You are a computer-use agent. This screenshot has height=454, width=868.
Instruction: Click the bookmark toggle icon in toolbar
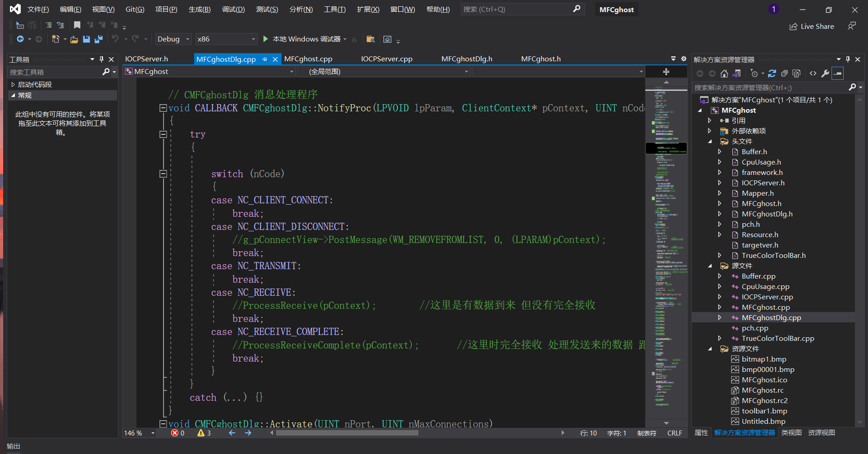pos(77,25)
